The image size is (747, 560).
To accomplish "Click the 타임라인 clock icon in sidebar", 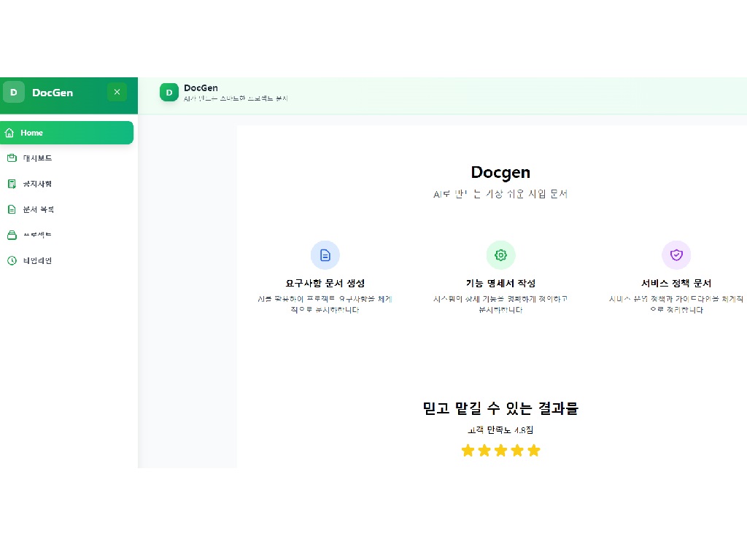I will coord(11,260).
